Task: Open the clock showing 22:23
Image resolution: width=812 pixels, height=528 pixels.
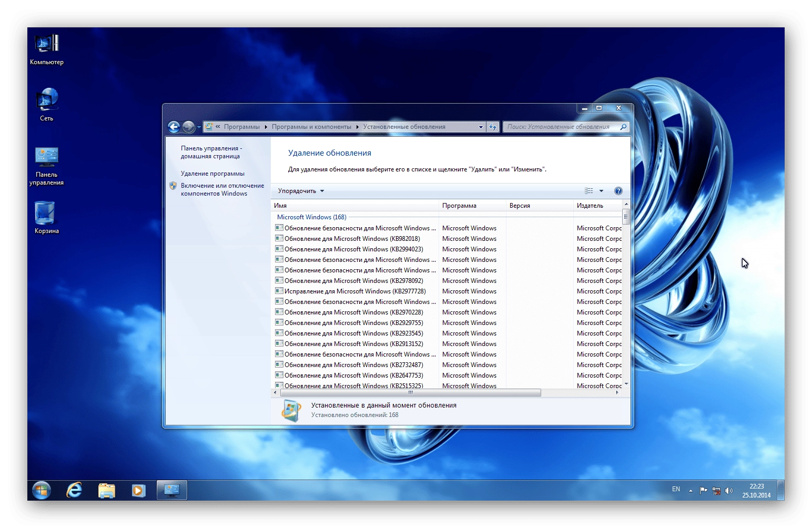Action: click(x=757, y=491)
